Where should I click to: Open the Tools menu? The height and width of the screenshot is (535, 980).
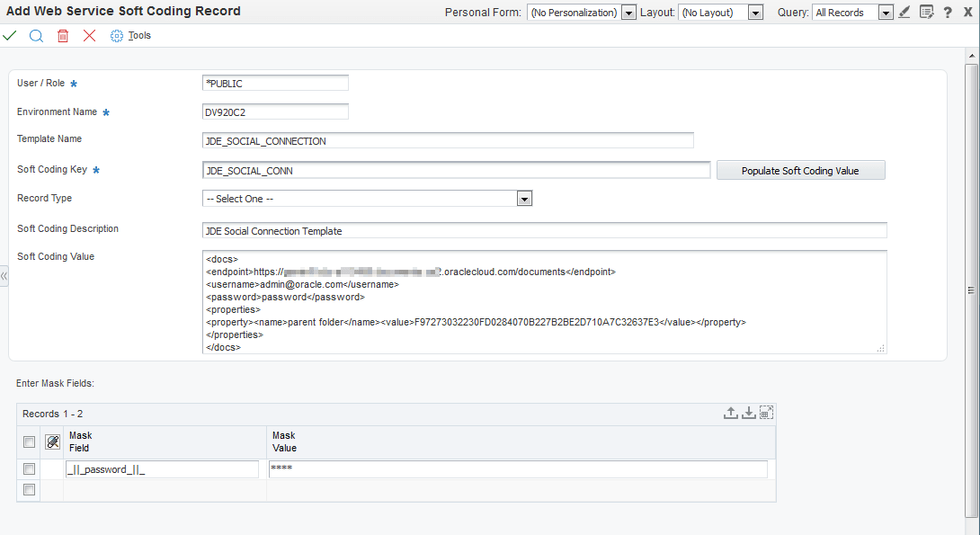tap(139, 36)
